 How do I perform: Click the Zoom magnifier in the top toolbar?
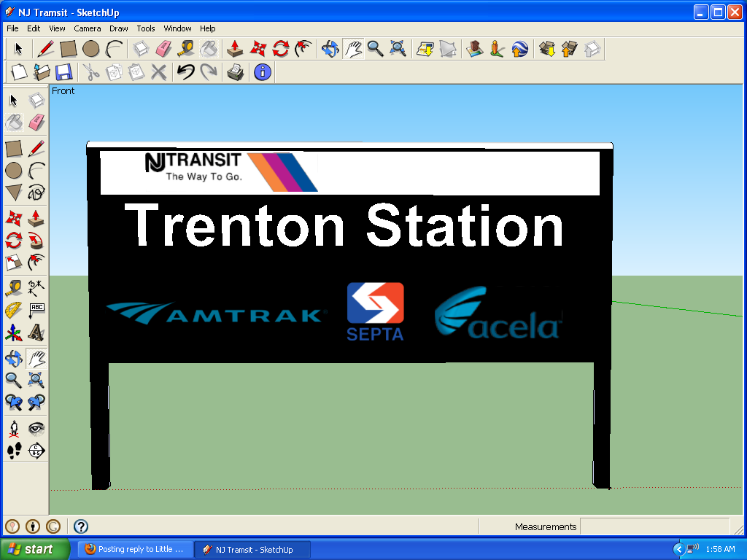tap(376, 49)
